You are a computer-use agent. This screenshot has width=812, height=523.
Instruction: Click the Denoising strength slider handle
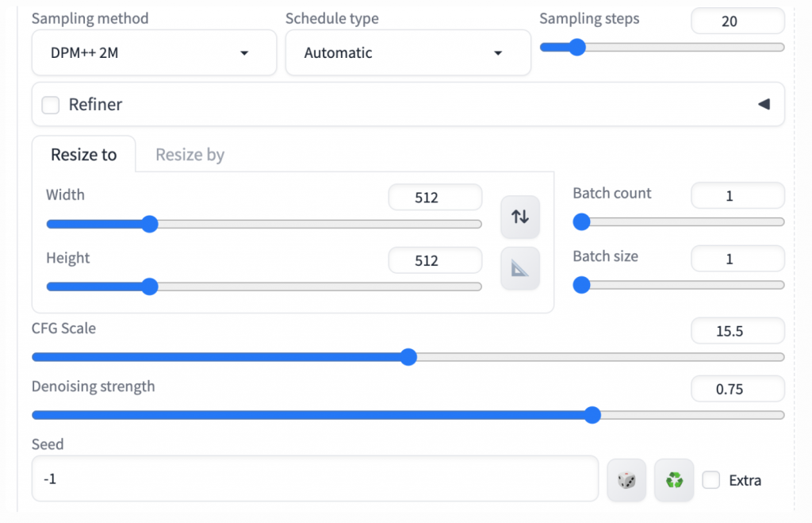pyautogui.click(x=592, y=415)
